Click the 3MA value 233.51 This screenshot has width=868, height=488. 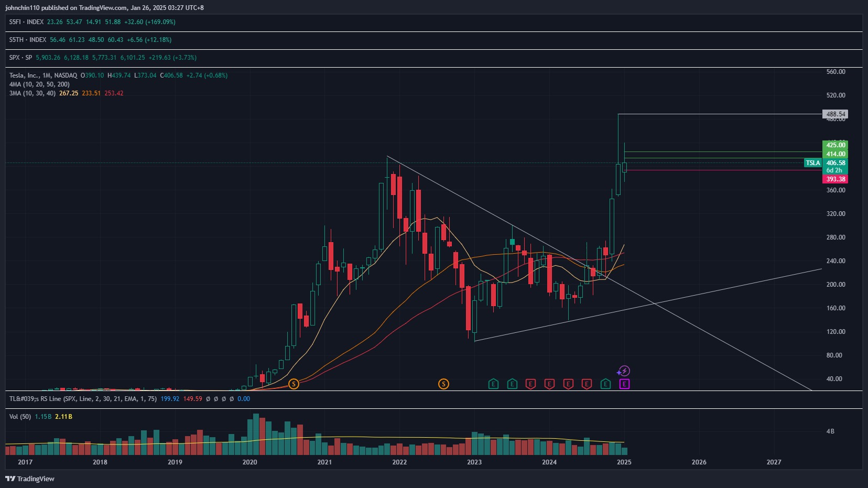91,93
